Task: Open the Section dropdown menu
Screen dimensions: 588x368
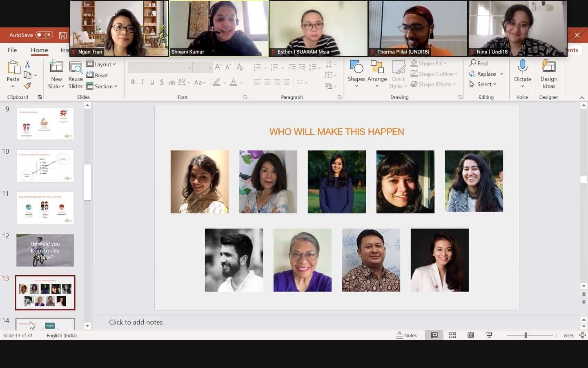Action: 102,86
